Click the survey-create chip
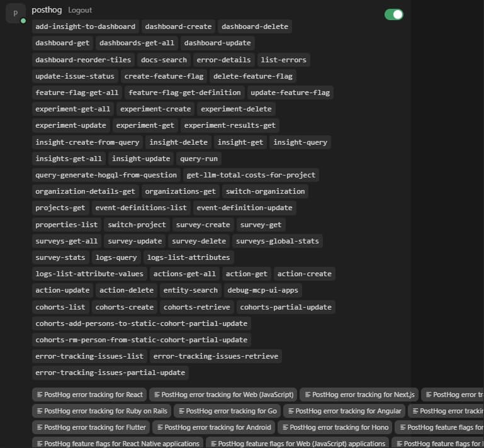The height and width of the screenshot is (448, 484). point(203,225)
